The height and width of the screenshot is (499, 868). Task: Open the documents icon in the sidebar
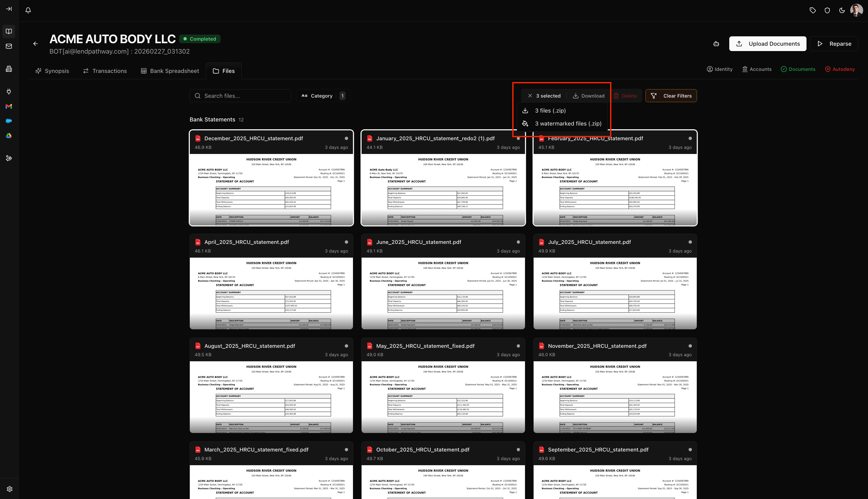pos(9,69)
